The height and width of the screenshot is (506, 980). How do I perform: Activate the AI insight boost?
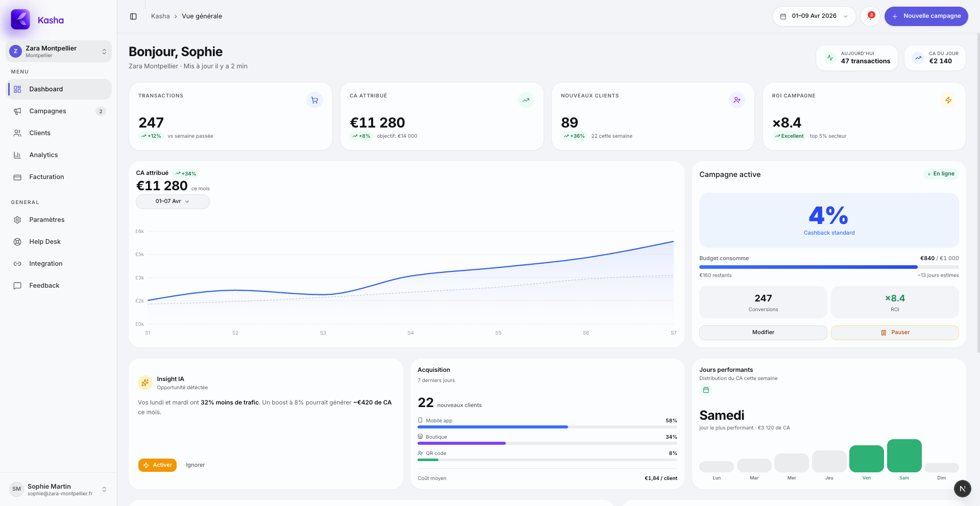click(x=157, y=465)
